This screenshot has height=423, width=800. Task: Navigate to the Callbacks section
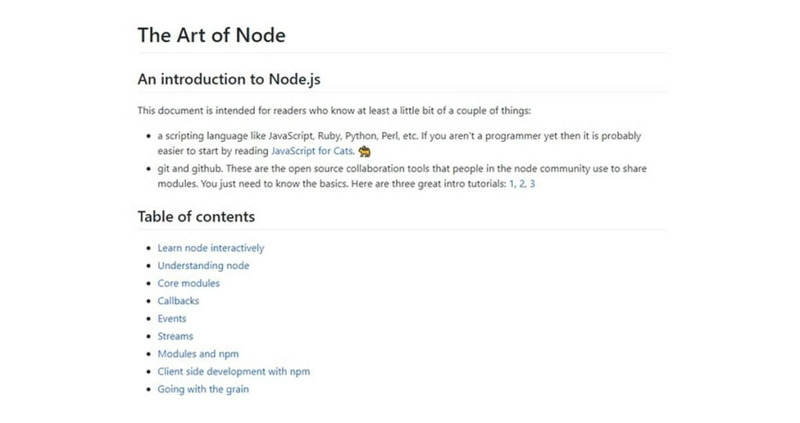point(178,301)
